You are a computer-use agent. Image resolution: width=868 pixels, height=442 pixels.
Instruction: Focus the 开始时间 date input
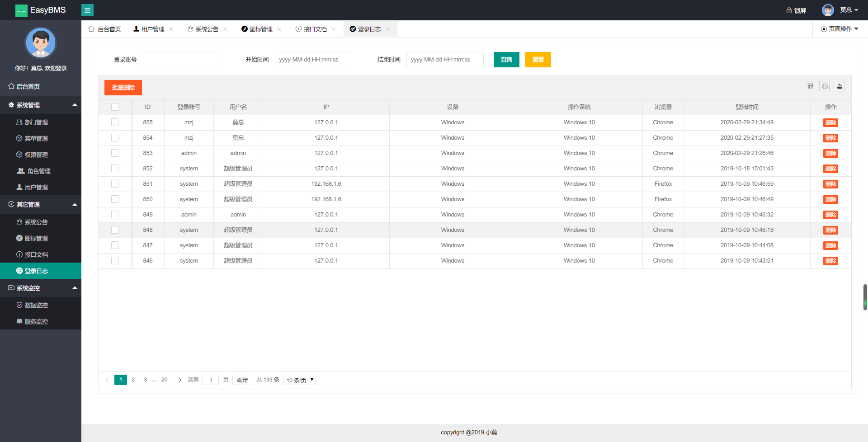click(x=313, y=60)
